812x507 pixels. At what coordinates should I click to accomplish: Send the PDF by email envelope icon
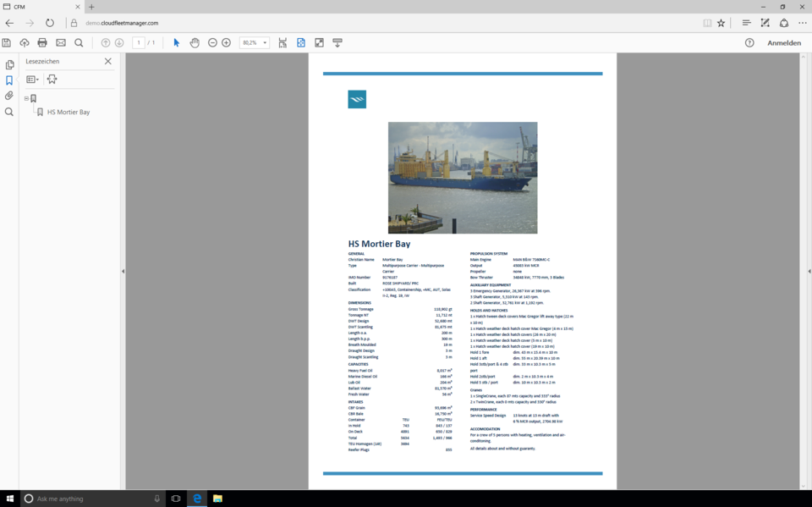coord(61,43)
